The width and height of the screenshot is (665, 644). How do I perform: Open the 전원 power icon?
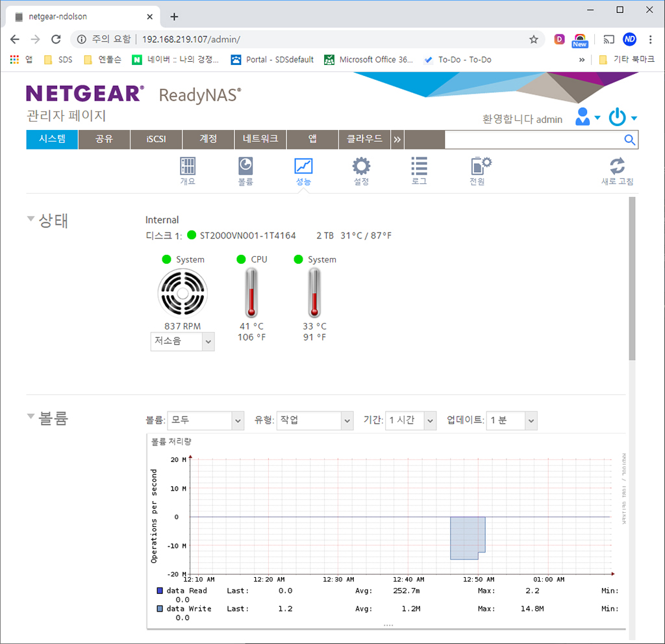click(x=480, y=171)
